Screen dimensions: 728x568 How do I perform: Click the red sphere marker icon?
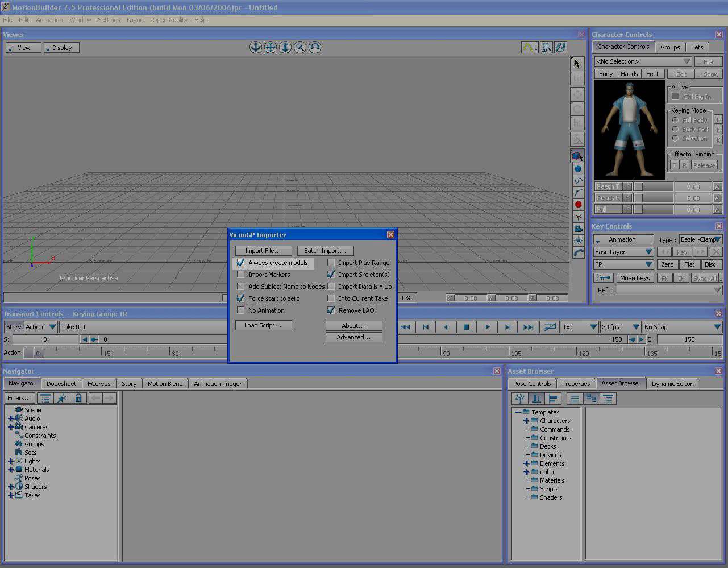(578, 205)
